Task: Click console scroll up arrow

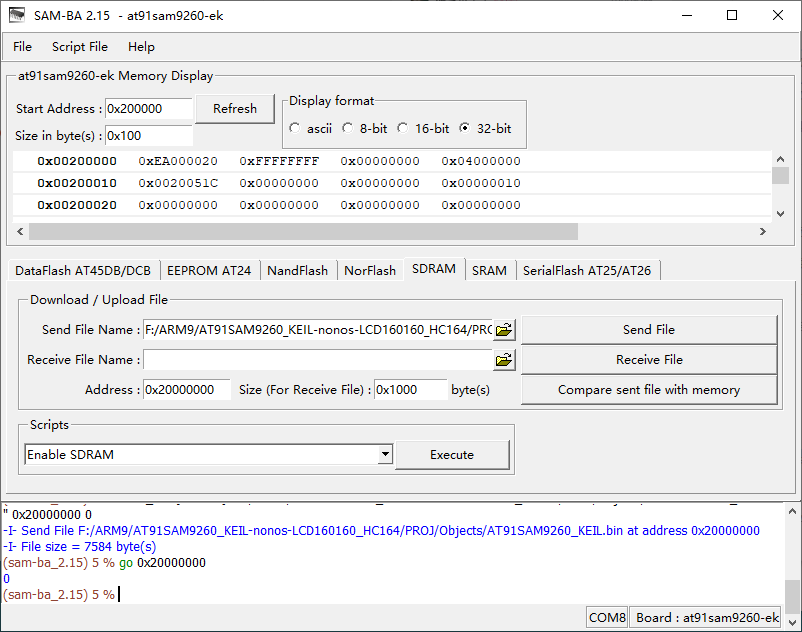Action: tap(792, 511)
